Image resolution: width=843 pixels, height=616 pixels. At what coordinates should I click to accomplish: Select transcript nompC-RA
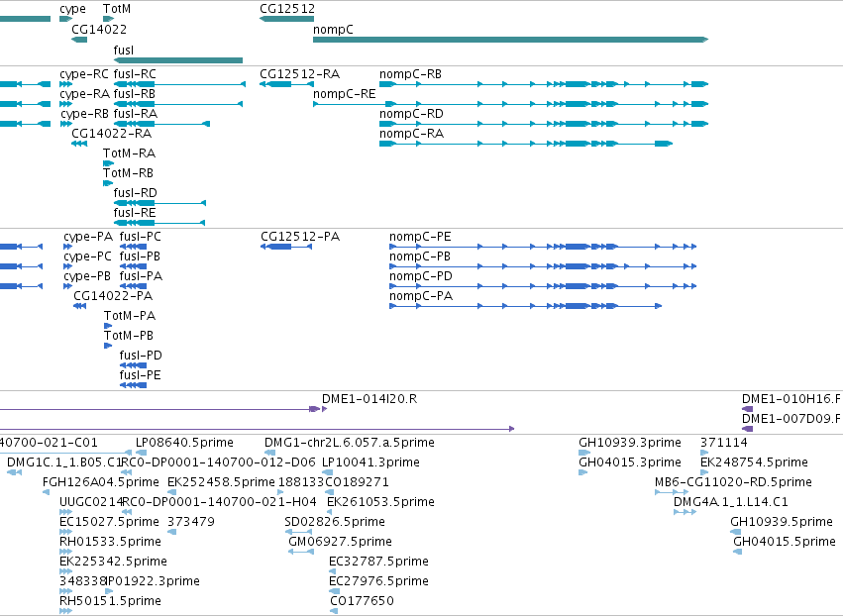coord(526,144)
